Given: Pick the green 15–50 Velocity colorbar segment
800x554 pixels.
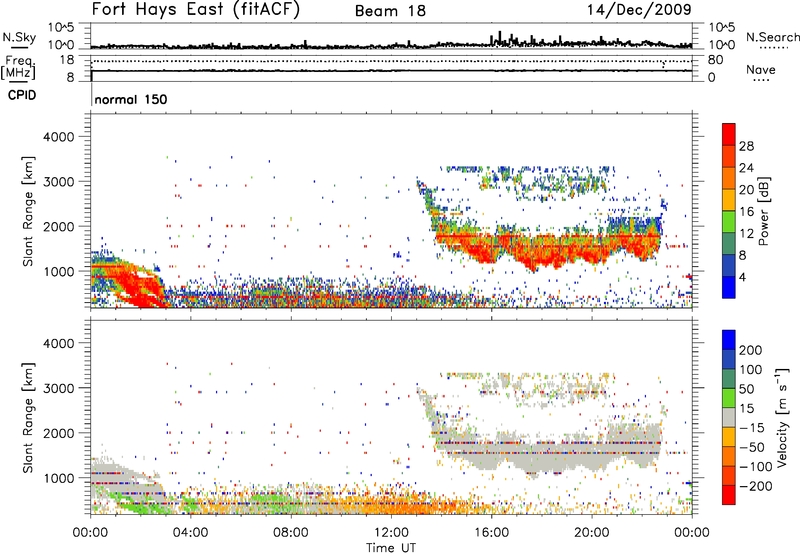Looking at the screenshot, I should (729, 398).
